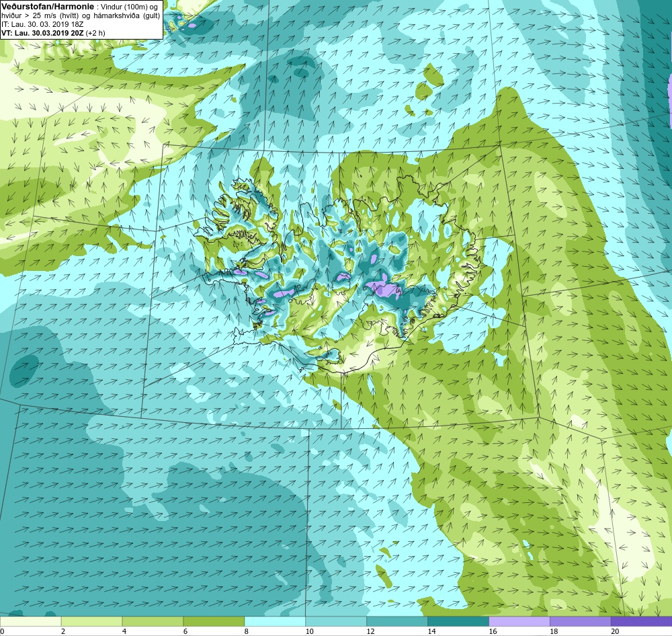Click the 18–20 medium purple legend swatch
Image resolution: width=672 pixels, height=636 pixels.
pos(581,621)
